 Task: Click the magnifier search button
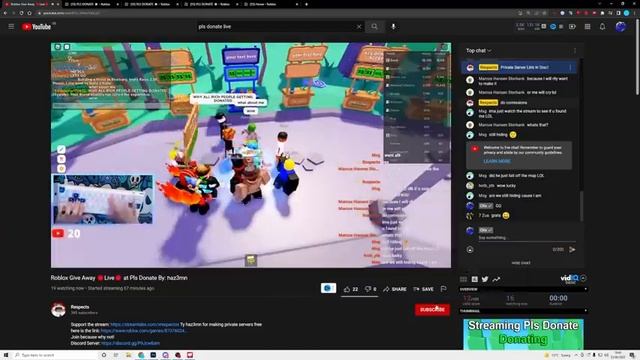[374, 27]
